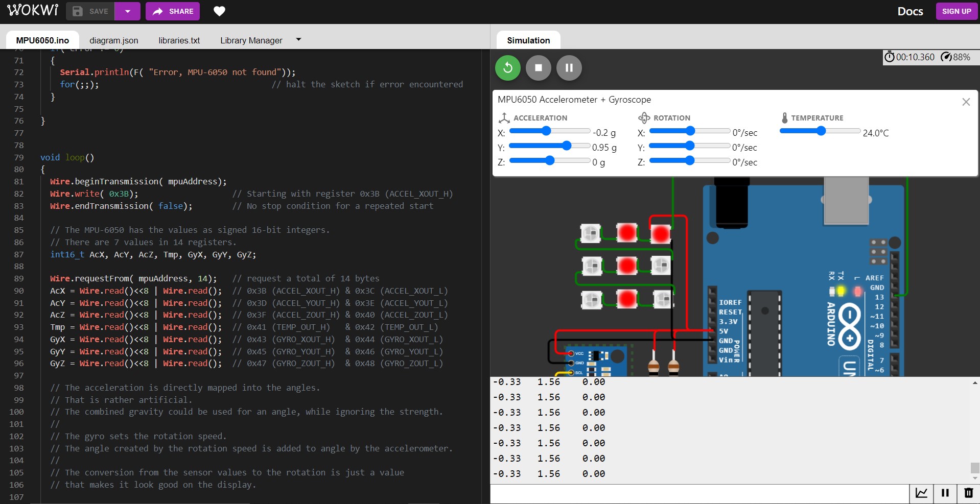Clear serial monitor with trash icon
This screenshot has height=504, width=980.
point(968,493)
